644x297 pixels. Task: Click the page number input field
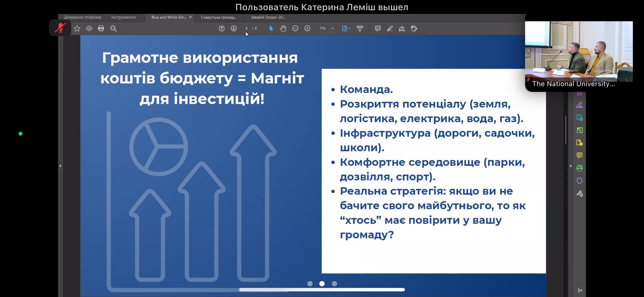[x=246, y=29]
